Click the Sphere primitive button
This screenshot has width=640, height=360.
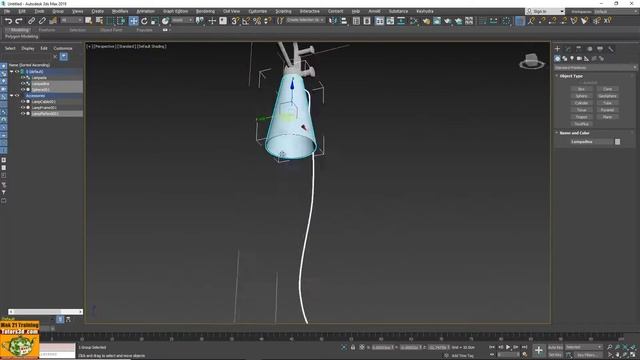click(x=581, y=96)
